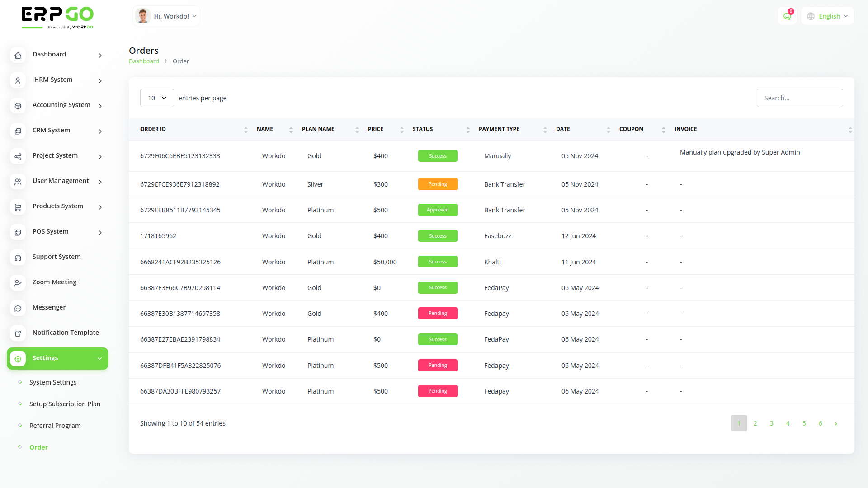Click the notification bell icon
The width and height of the screenshot is (868, 488).
[787, 16]
